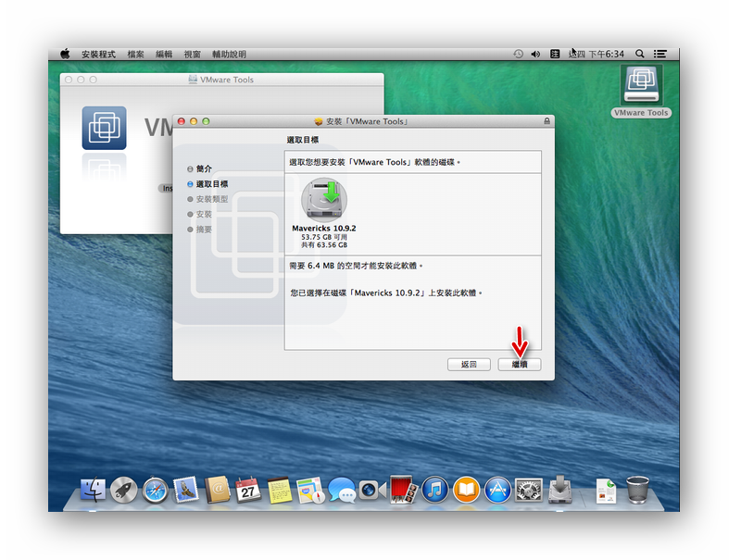This screenshot has width=741, height=560.
Task: Open Safari from the Dock
Action: coord(155,491)
